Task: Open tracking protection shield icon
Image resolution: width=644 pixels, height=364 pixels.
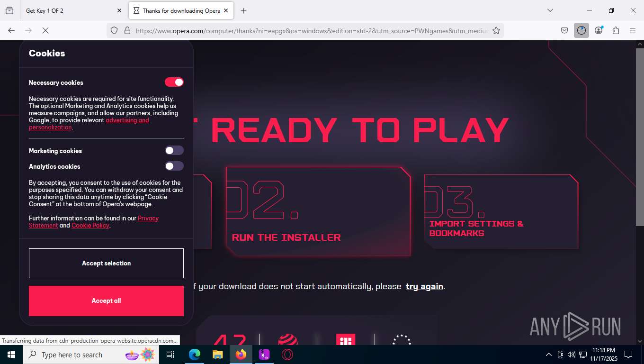Action: (x=114, y=30)
